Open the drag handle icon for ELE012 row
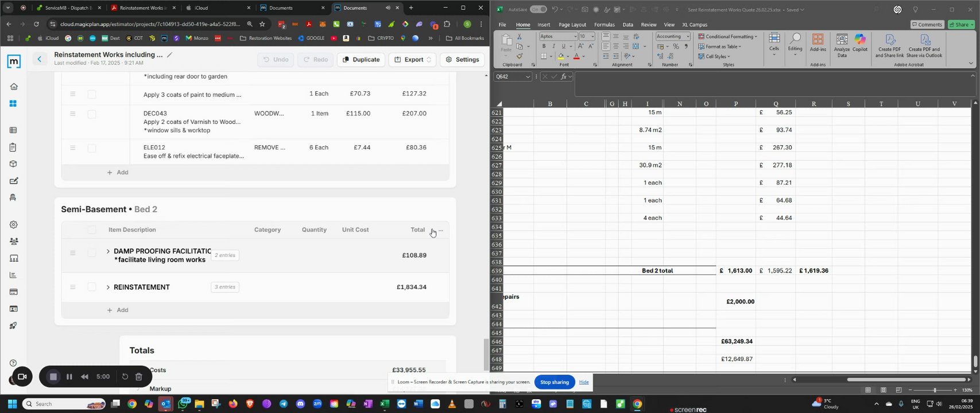Image resolution: width=980 pixels, height=413 pixels. pyautogui.click(x=73, y=148)
